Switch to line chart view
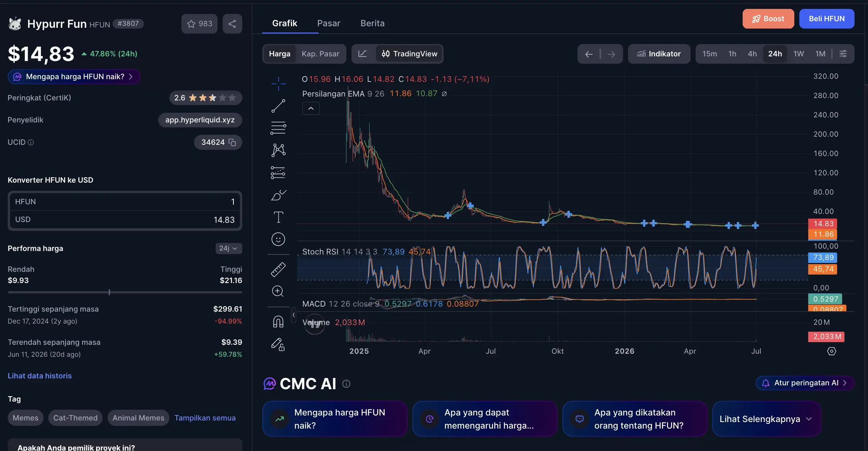The width and height of the screenshot is (868, 451). (363, 54)
